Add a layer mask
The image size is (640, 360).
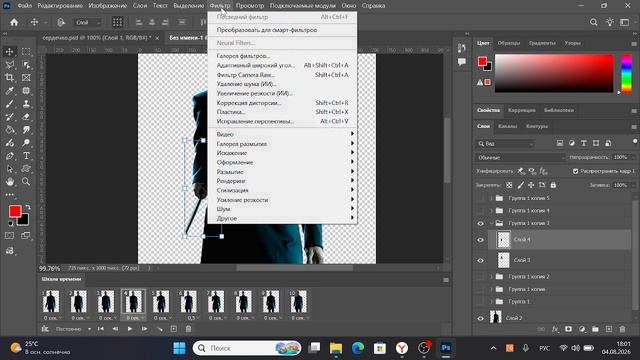(568, 329)
